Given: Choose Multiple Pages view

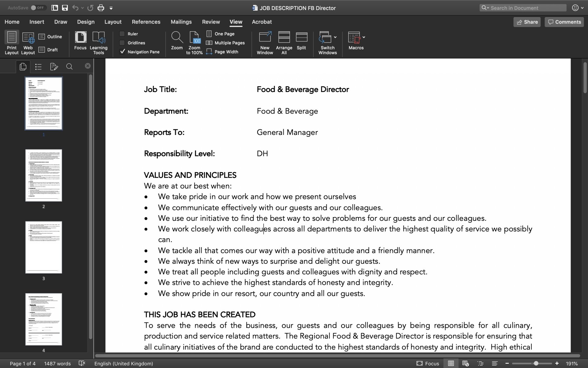Looking at the screenshot, I should tap(225, 43).
